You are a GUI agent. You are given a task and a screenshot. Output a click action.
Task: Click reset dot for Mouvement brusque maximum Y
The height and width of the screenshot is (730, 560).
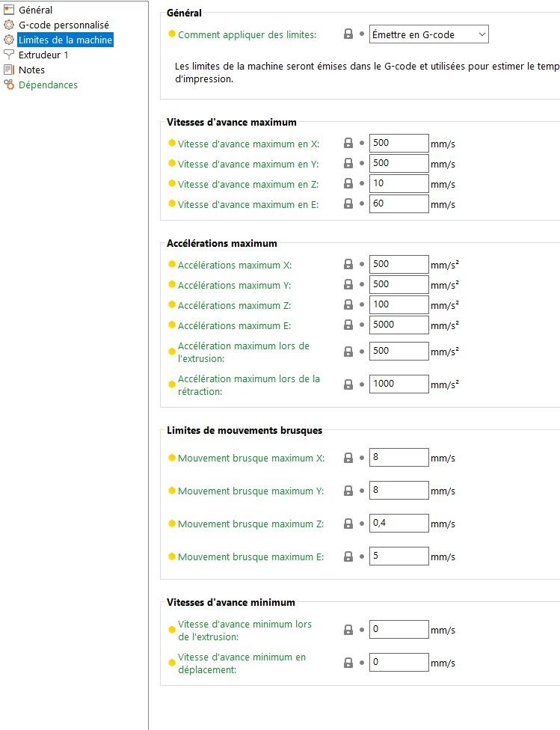[362, 490]
